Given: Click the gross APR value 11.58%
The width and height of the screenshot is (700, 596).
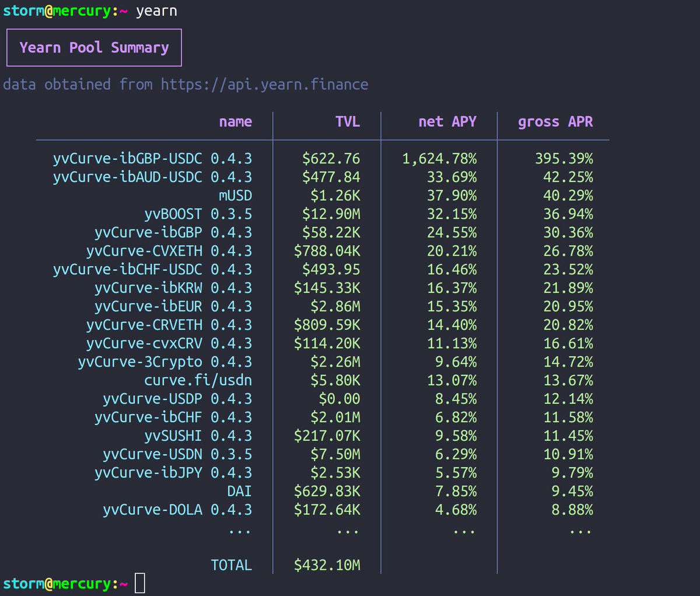Looking at the screenshot, I should [x=568, y=417].
